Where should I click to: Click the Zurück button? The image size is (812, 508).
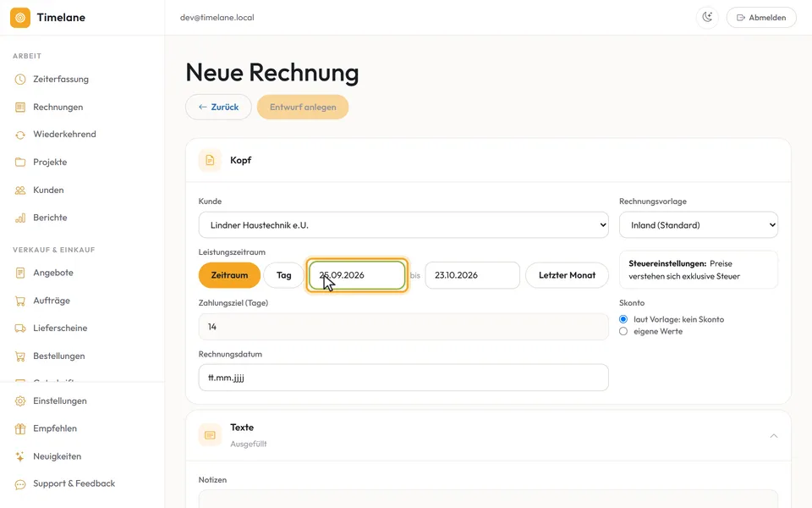point(218,108)
